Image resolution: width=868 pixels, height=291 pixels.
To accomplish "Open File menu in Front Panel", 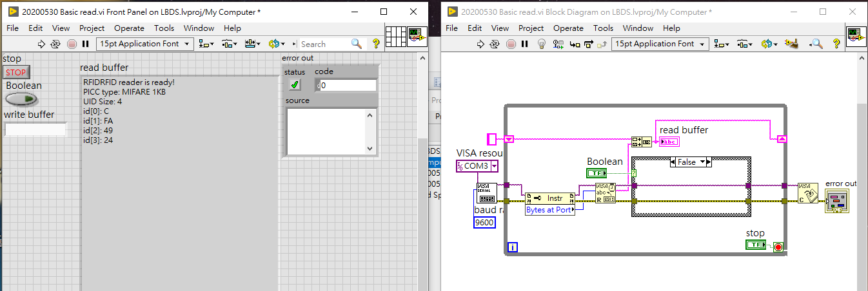I will point(13,28).
